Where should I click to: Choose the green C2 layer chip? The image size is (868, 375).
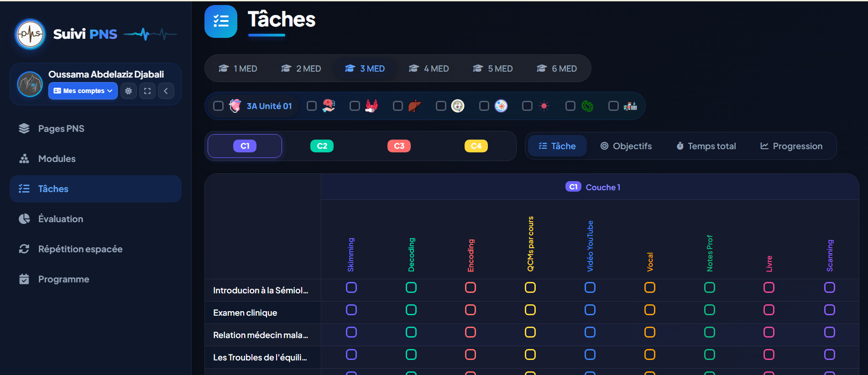[322, 146]
